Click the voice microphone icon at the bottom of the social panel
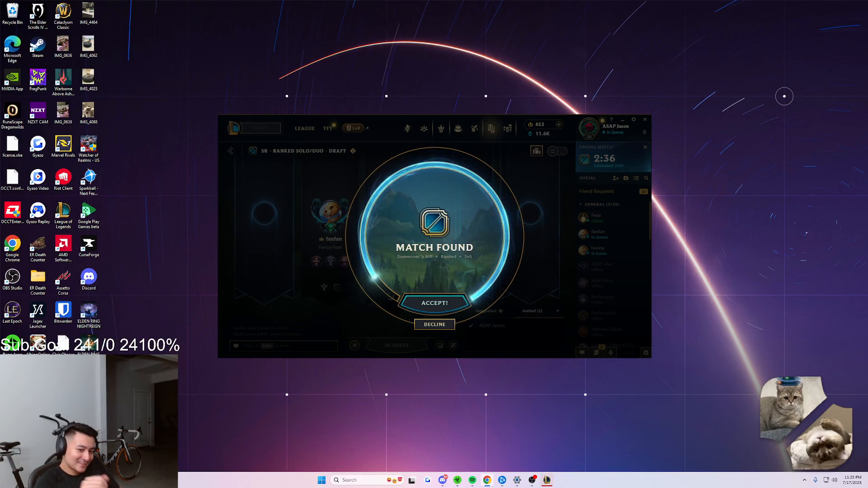 click(611, 352)
